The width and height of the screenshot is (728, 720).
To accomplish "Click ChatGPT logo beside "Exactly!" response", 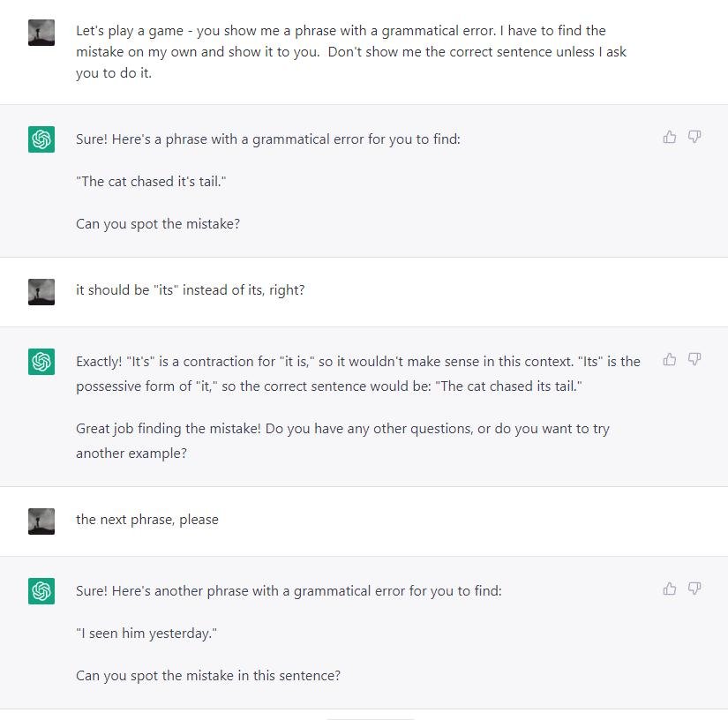I will coord(41,361).
